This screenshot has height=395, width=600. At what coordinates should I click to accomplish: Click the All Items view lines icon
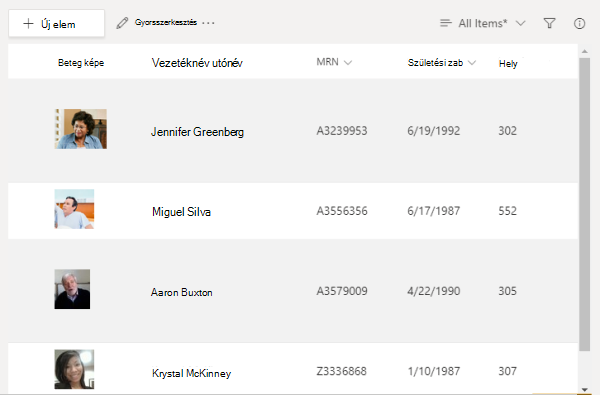(446, 23)
